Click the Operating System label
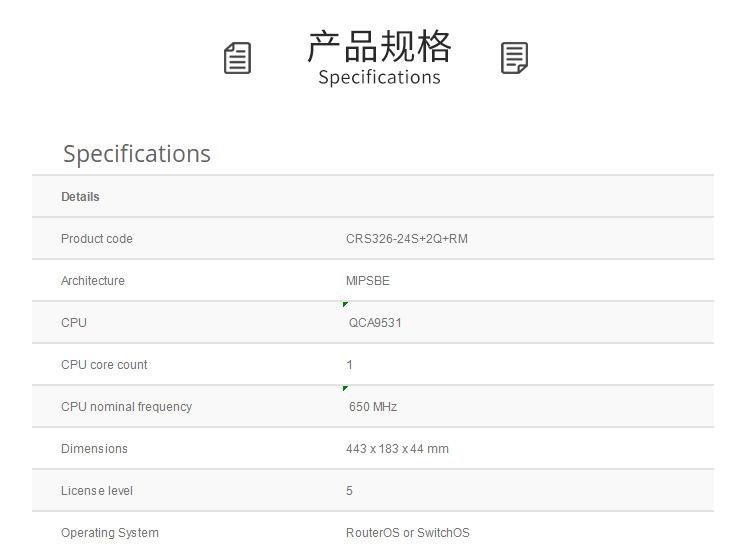 [110, 533]
